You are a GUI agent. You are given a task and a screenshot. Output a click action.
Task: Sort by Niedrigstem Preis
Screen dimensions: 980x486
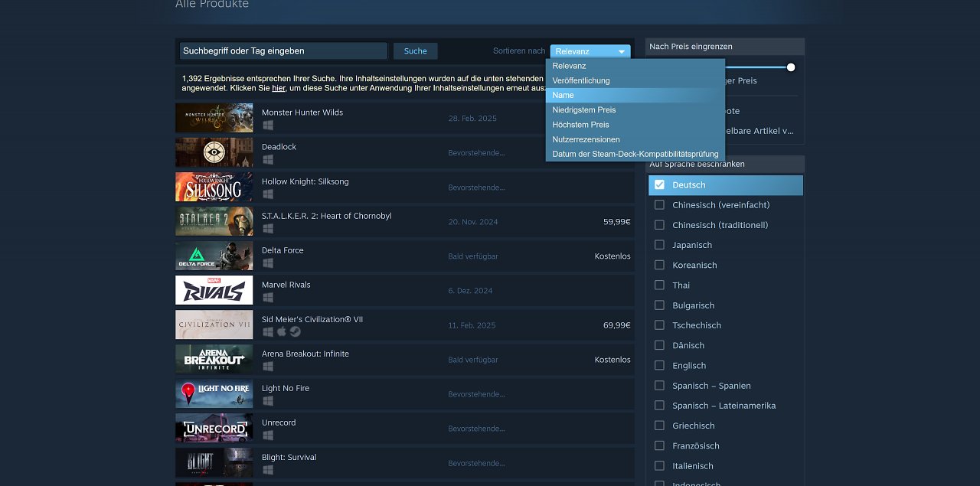[x=635, y=110]
